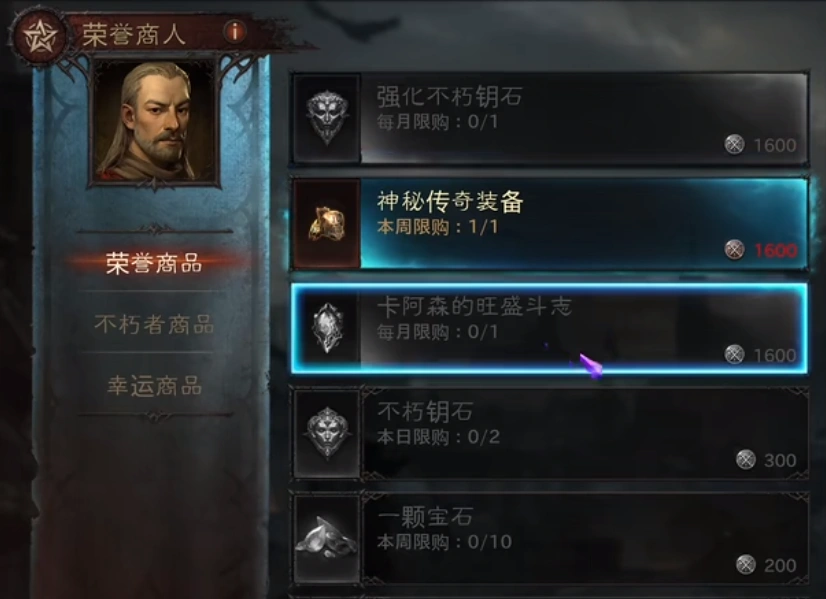This screenshot has height=599, width=826.
Task: Select the 强化不朽钥石 item row
Action: [x=549, y=119]
